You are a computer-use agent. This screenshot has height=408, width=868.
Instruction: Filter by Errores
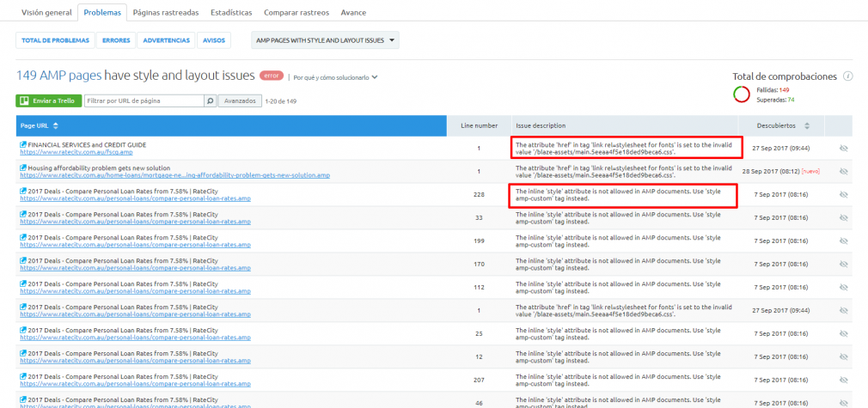116,40
